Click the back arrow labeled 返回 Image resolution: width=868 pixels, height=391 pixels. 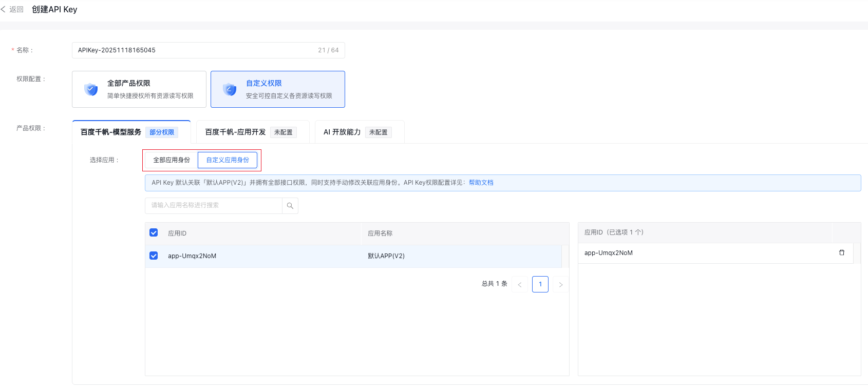coord(12,9)
